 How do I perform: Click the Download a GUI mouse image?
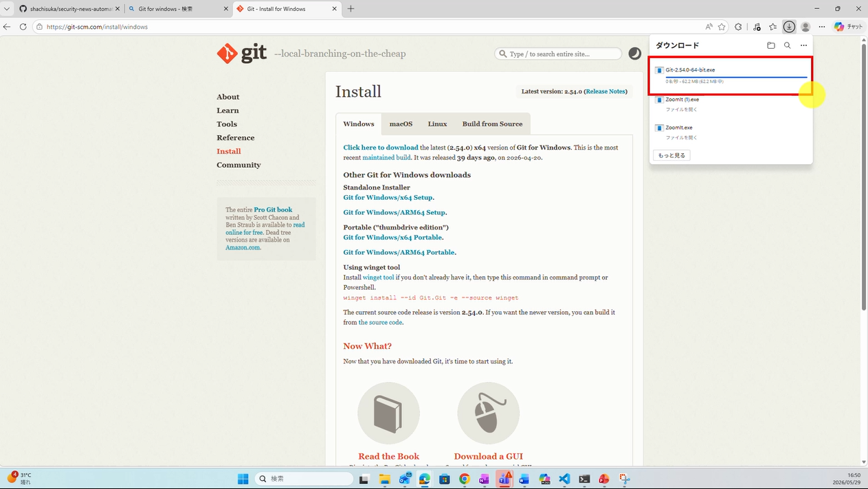click(x=488, y=413)
